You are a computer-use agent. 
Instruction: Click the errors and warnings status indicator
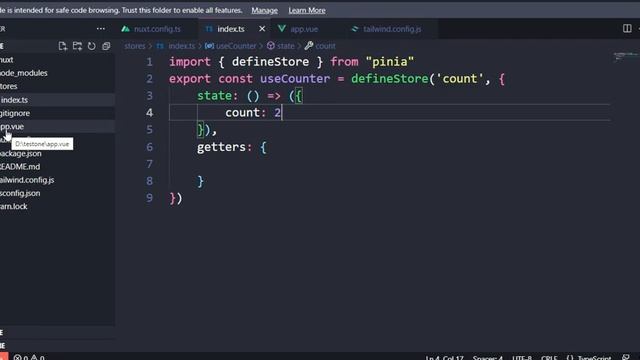click(x=29, y=357)
